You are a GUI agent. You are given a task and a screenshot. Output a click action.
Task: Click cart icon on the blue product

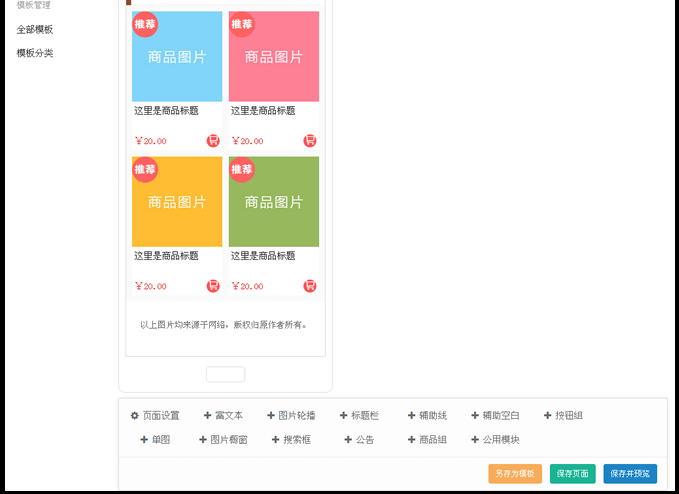click(213, 141)
